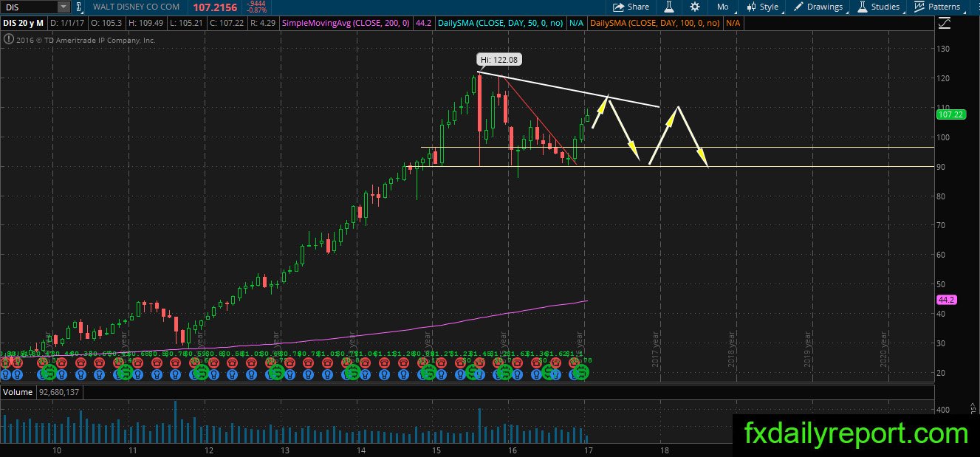
Task: Open chart settings gear icon
Action: 695,7
